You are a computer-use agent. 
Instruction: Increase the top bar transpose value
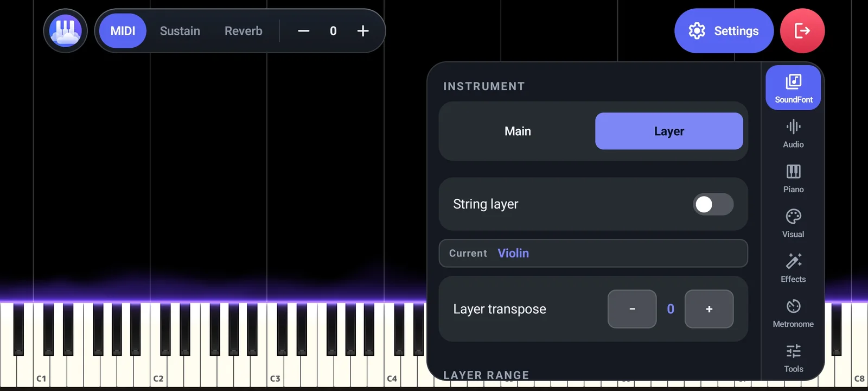pyautogui.click(x=363, y=31)
